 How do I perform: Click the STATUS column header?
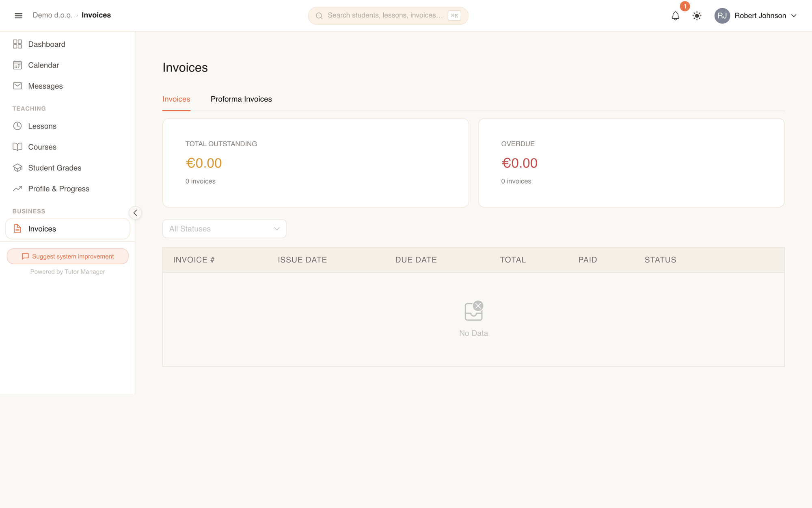pos(660,260)
